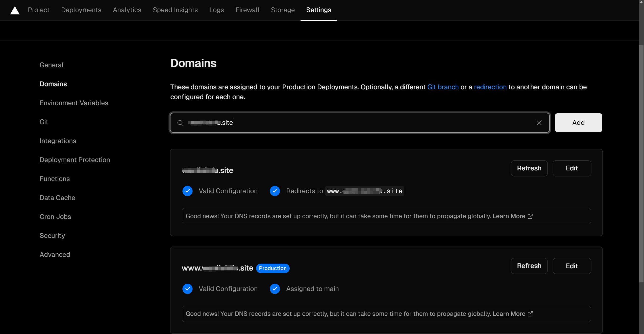
Task: Open General settings in sidebar
Action: tap(52, 65)
